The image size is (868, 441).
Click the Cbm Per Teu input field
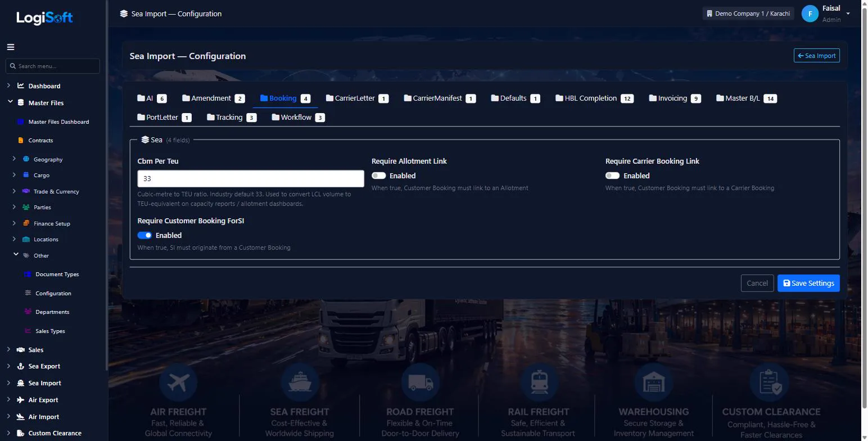(251, 178)
